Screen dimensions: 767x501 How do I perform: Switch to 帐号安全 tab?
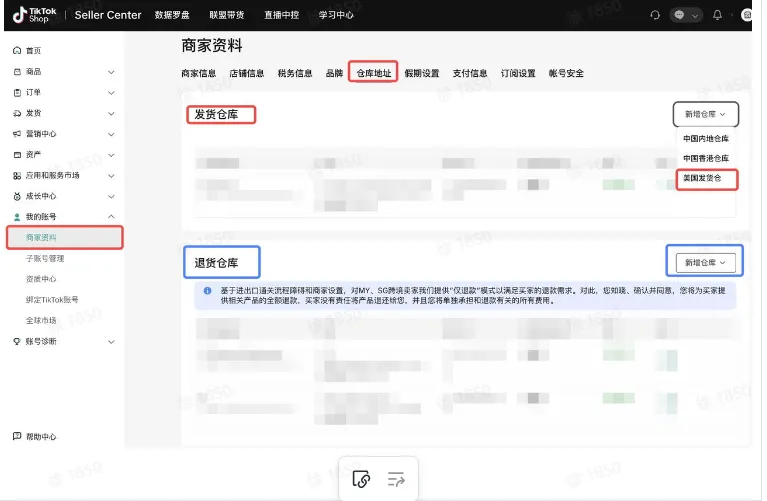pyautogui.click(x=566, y=73)
